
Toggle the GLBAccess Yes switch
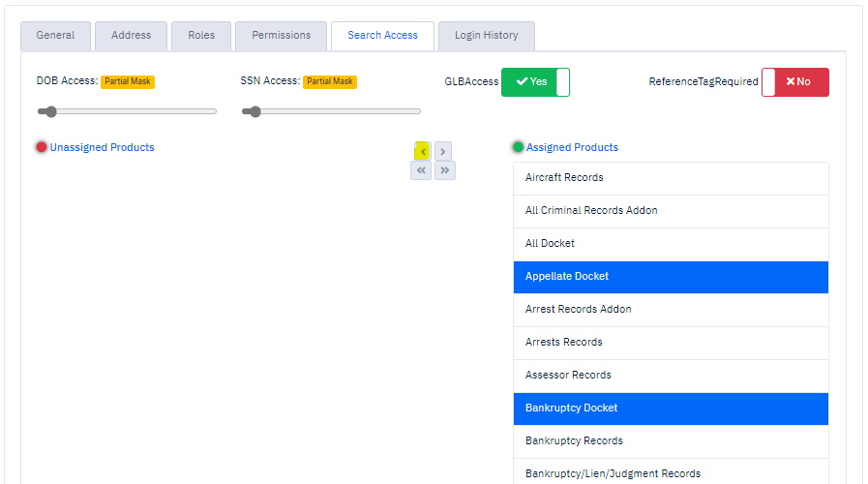tap(535, 82)
